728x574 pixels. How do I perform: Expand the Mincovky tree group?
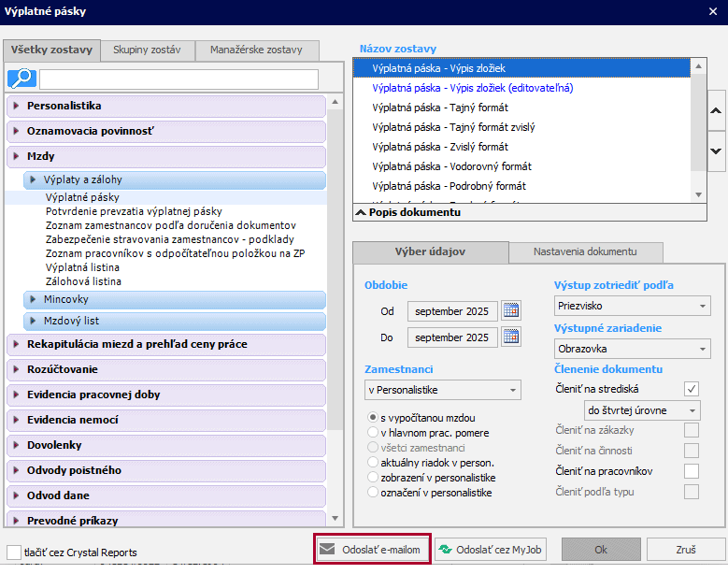(31, 300)
